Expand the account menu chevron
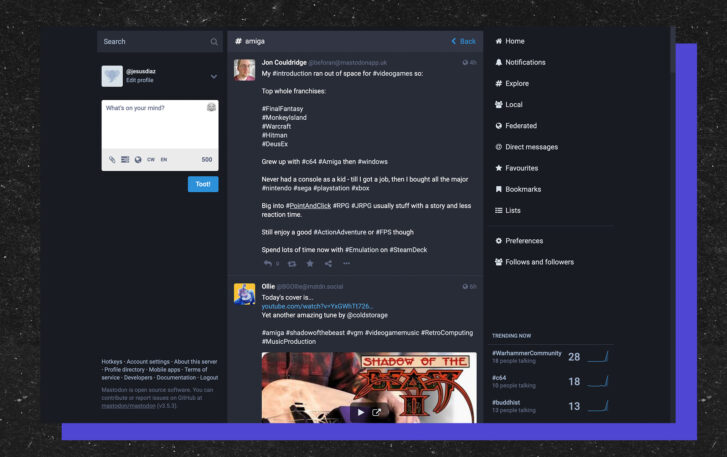The image size is (727, 457). click(213, 76)
